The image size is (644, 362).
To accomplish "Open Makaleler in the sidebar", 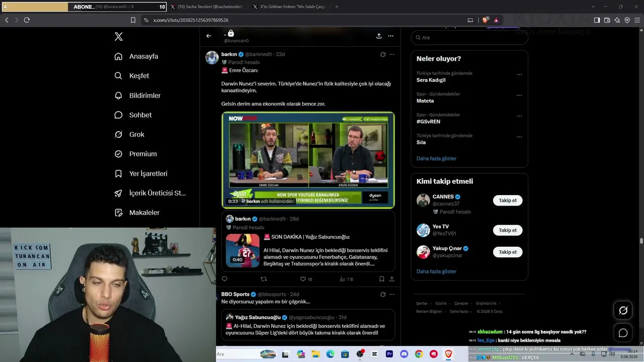I will [x=137, y=213].
